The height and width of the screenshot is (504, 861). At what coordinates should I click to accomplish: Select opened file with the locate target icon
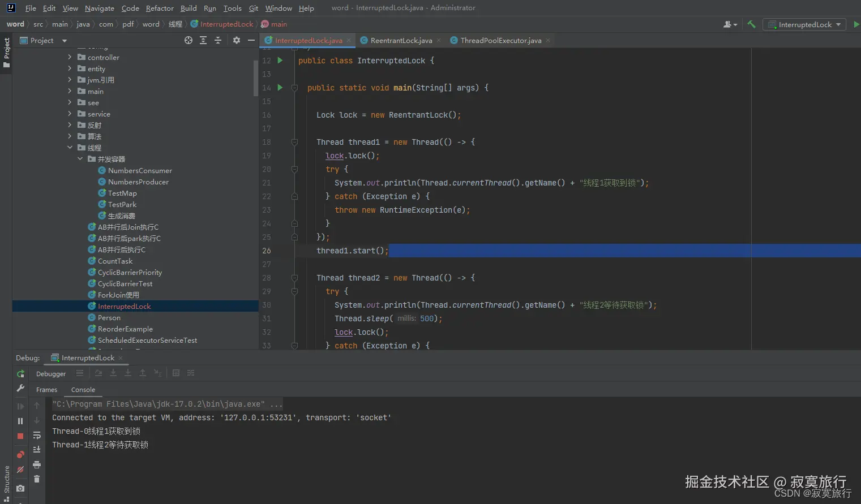(189, 40)
